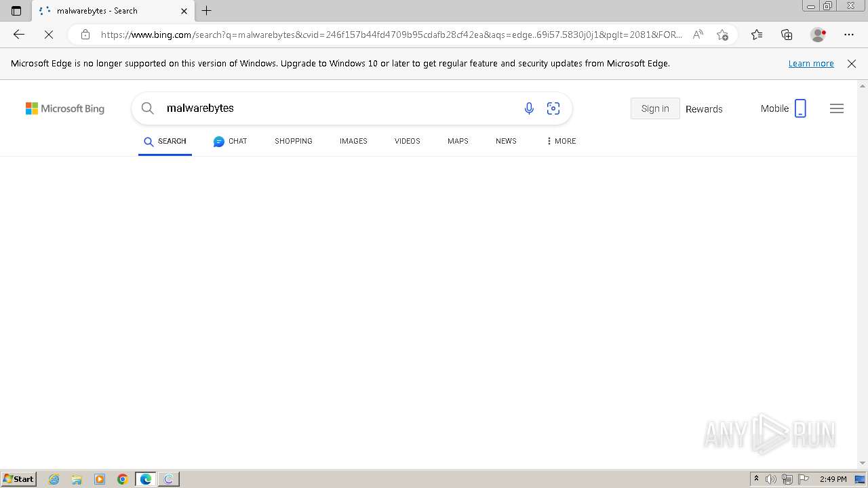Click the search magnifier icon in the Bing box
This screenshot has height=488, width=868.
(x=148, y=108)
